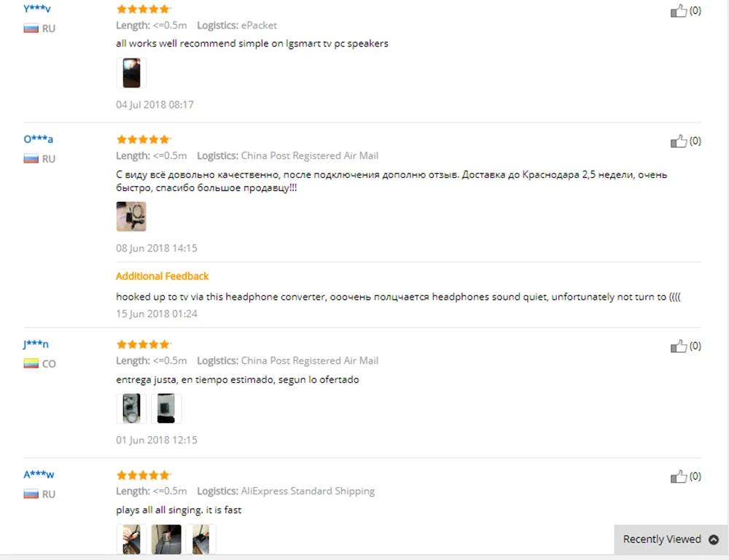Click the Russian flag icon beside Y***v
Viewport: 729px width, 560px height.
31,28
